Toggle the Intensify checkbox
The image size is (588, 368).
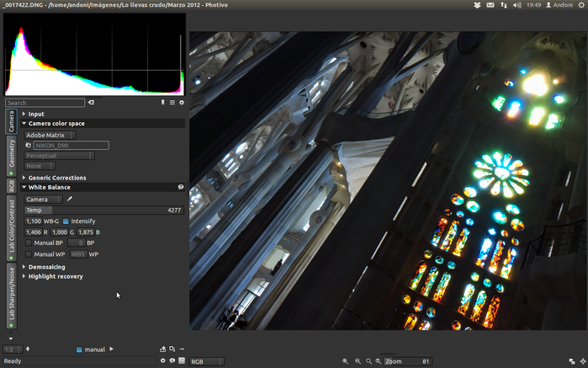(x=66, y=221)
